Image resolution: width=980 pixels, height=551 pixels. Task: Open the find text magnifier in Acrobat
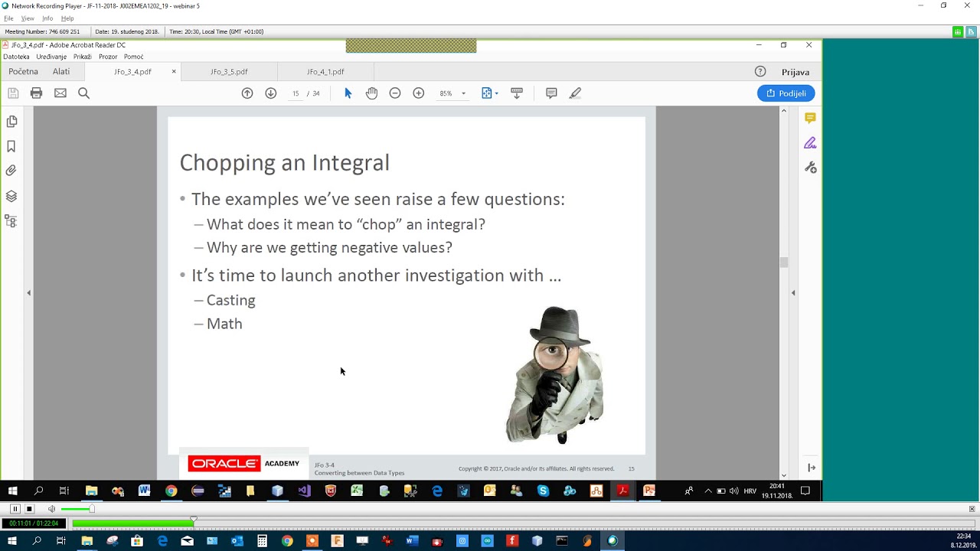(x=84, y=93)
